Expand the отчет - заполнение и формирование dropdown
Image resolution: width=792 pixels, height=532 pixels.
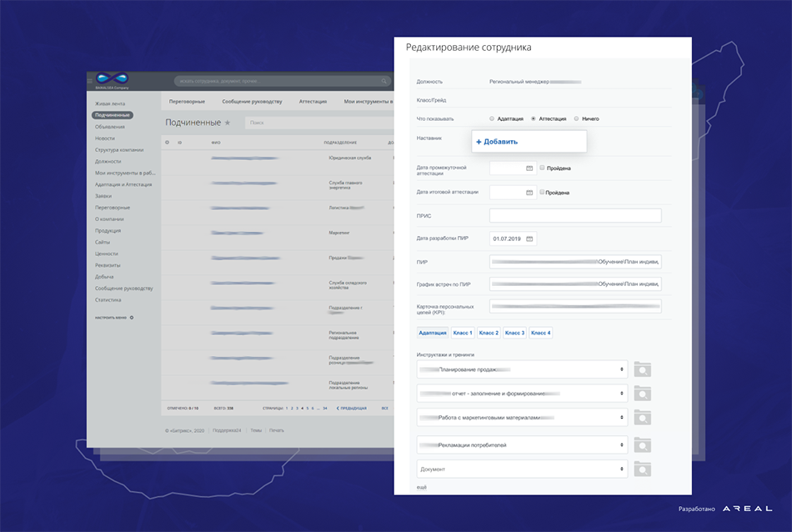(522, 393)
